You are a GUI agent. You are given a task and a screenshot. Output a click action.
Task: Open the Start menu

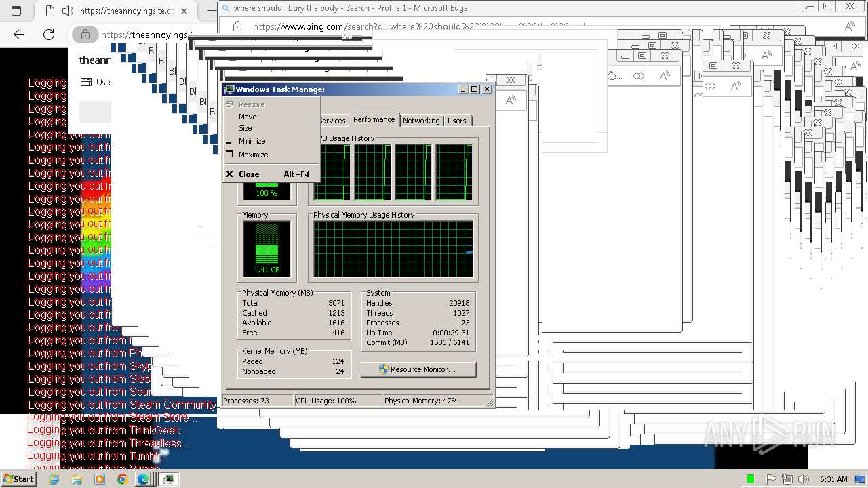click(18, 479)
